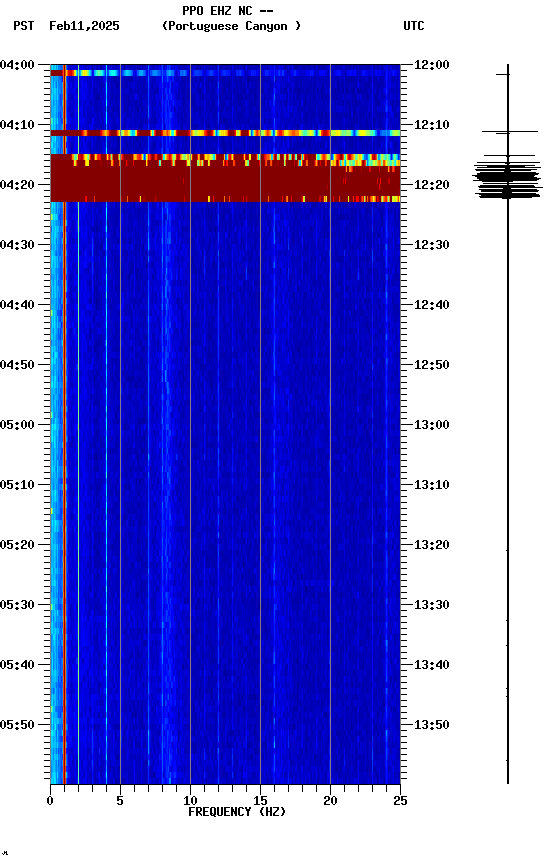Click the small waveform tick near 12:01 UTC
Viewport: 552px width, 864px height.
503,74
